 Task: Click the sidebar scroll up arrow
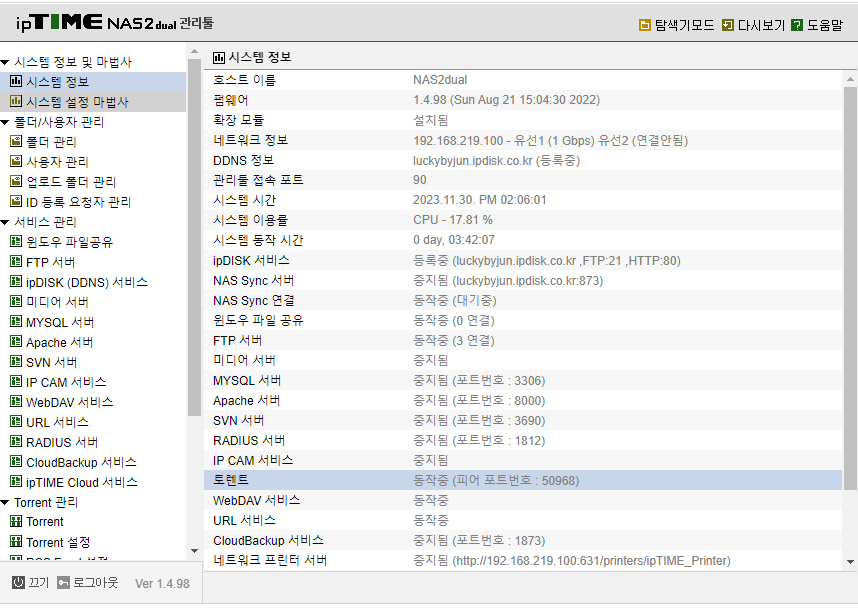(194, 51)
